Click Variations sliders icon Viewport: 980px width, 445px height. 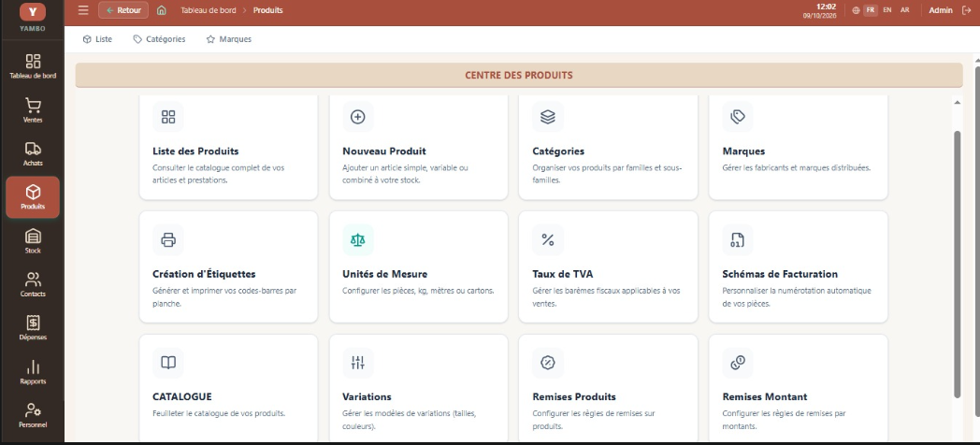click(x=357, y=363)
